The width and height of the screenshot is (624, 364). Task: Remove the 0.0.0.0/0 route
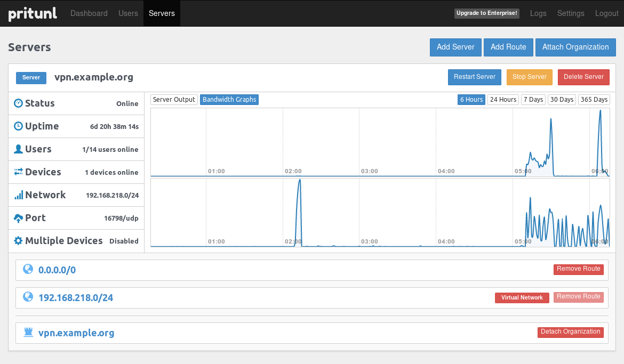tap(578, 269)
